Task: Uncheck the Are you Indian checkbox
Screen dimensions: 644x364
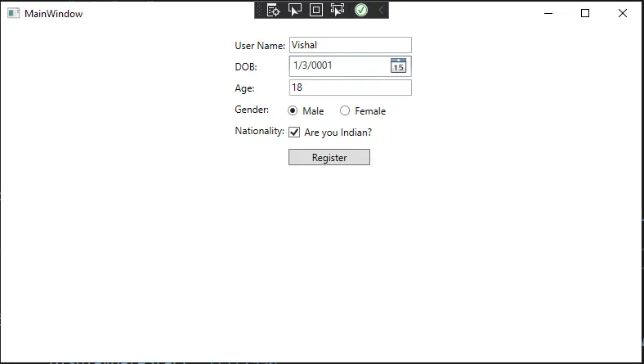Action: [x=294, y=132]
